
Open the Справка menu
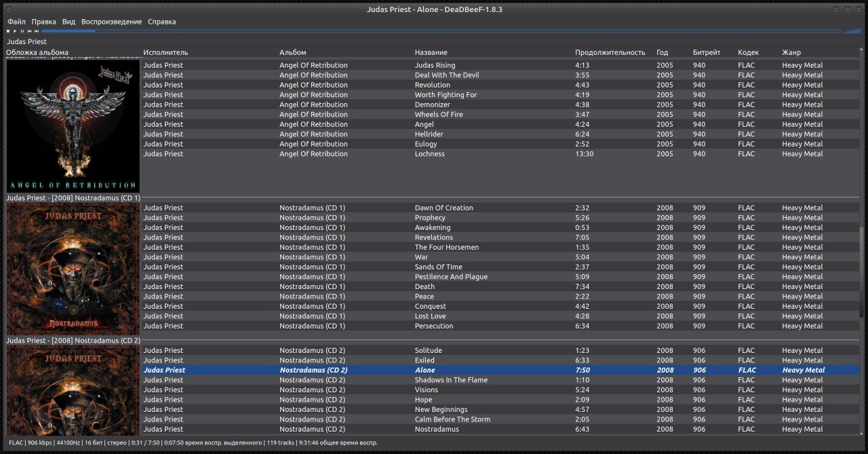tap(161, 22)
